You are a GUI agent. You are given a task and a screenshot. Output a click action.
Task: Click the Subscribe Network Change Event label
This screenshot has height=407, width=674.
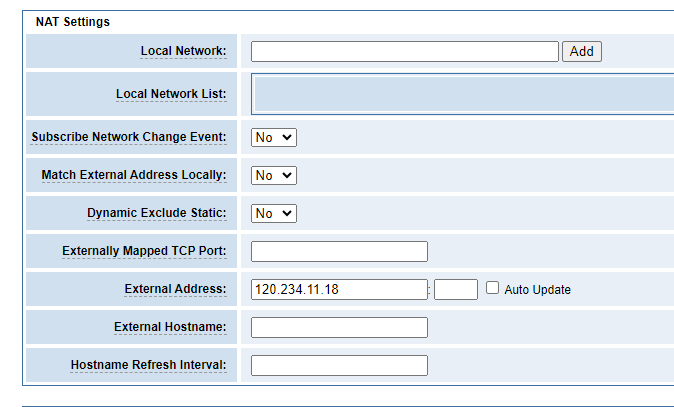pyautogui.click(x=129, y=137)
